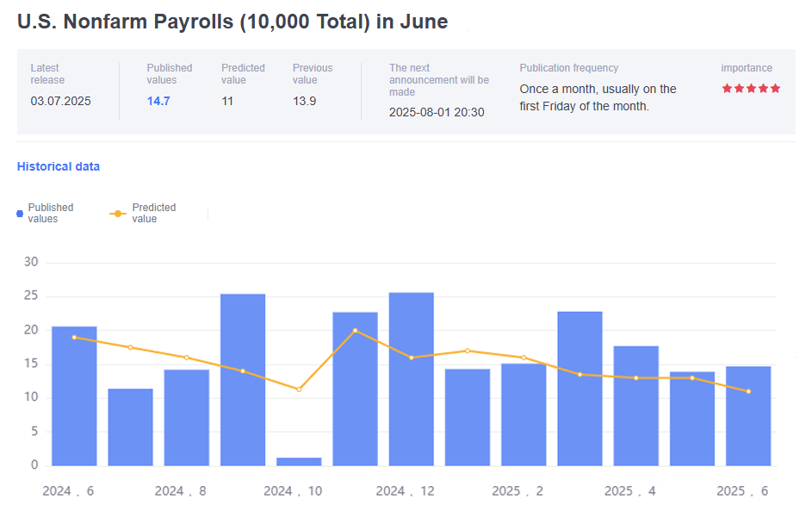The height and width of the screenshot is (511, 812).
Task: Click the published value 14.7 figure
Action: click(x=158, y=101)
